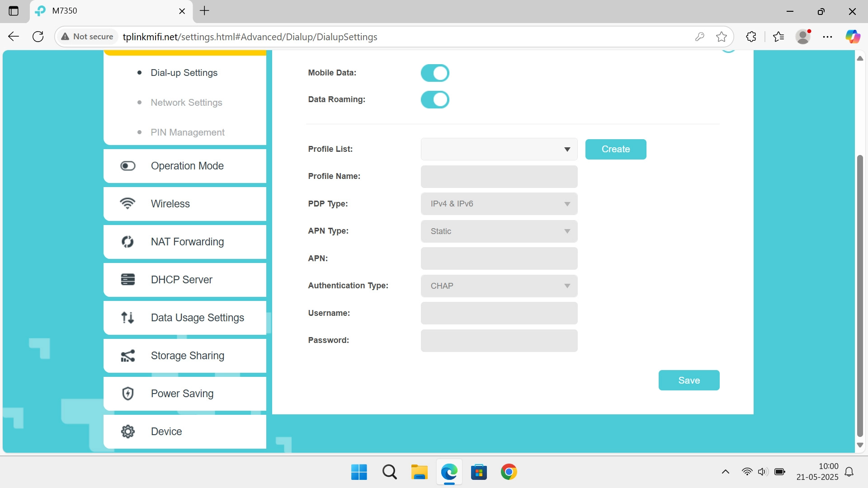
Task: Click the Create profile button
Action: 615,149
